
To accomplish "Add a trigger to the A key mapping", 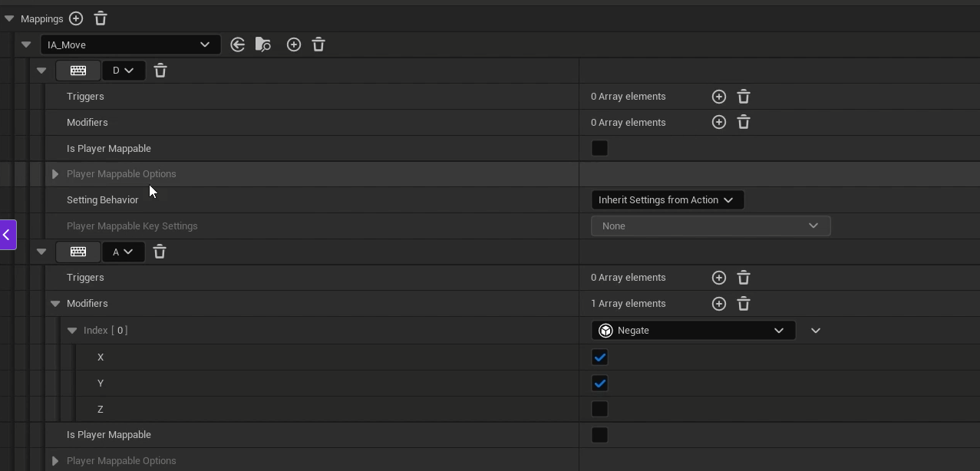I will (x=719, y=278).
